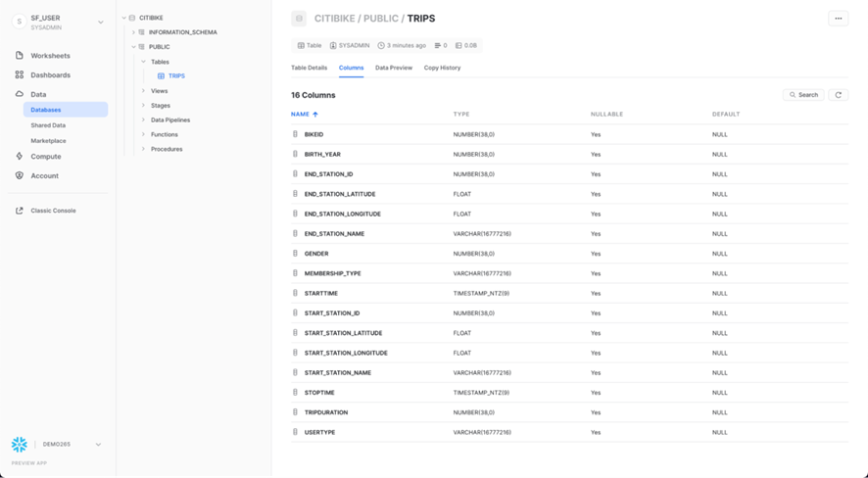Viewport: 868px width, 478px height.
Task: Go to the Dashboards section
Action: click(50, 75)
